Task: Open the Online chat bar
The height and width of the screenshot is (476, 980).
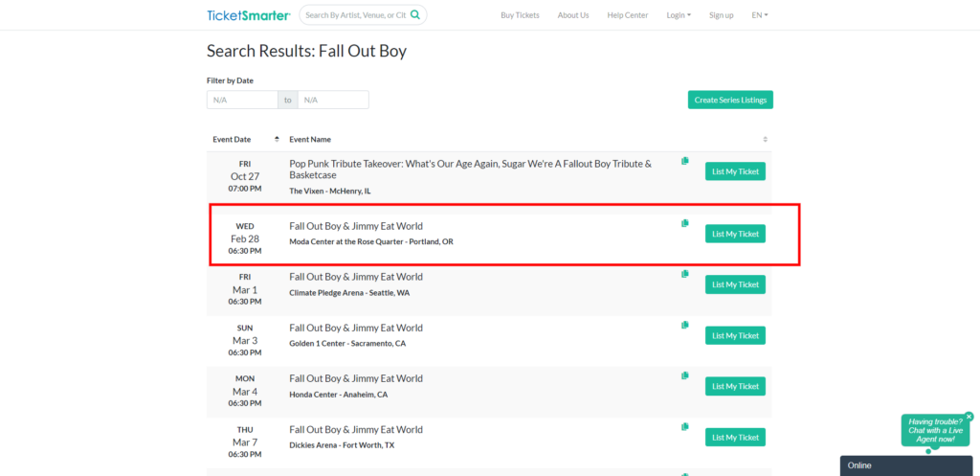Action: [x=909, y=465]
